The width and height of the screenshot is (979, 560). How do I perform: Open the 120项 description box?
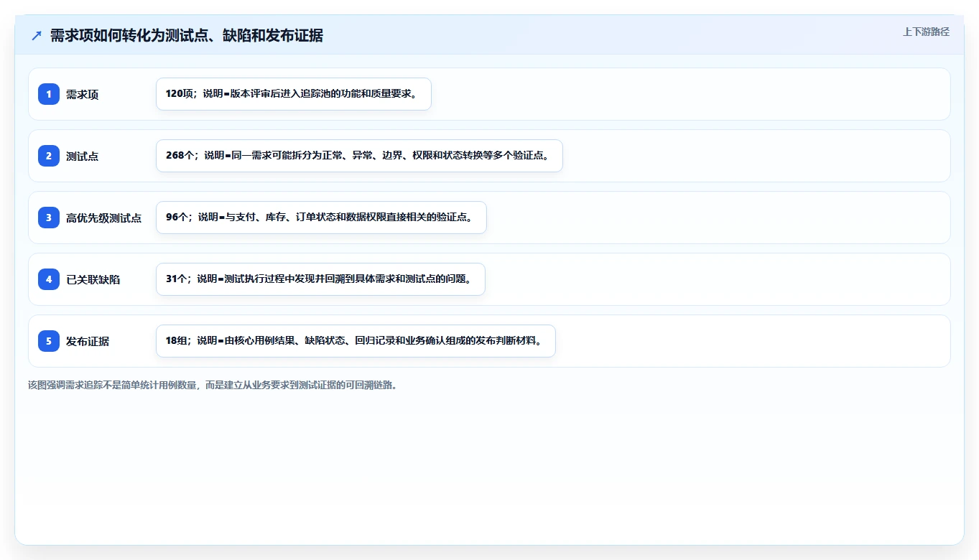click(294, 94)
